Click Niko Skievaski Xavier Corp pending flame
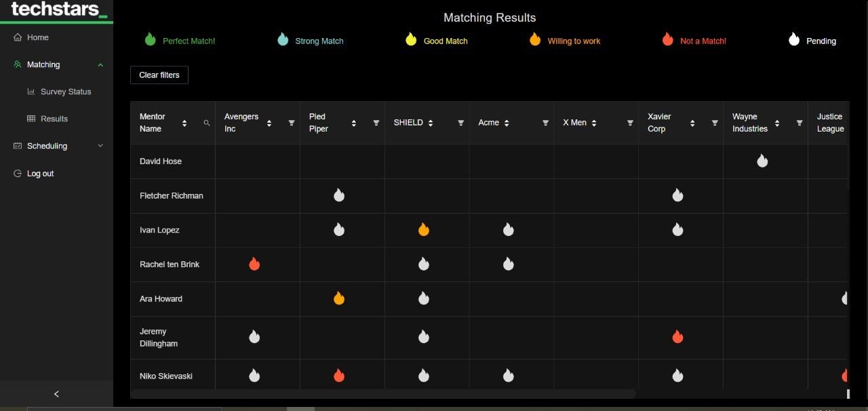 click(677, 376)
